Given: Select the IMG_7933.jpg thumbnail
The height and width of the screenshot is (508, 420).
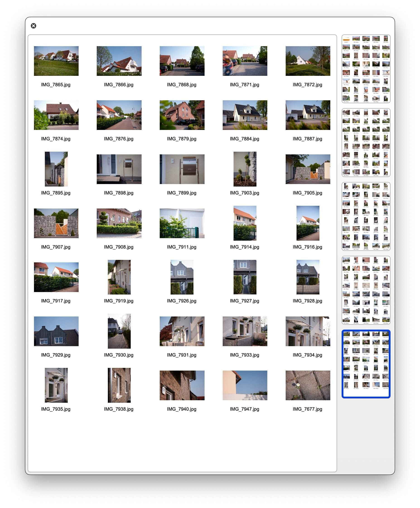Looking at the screenshot, I should coord(245,331).
